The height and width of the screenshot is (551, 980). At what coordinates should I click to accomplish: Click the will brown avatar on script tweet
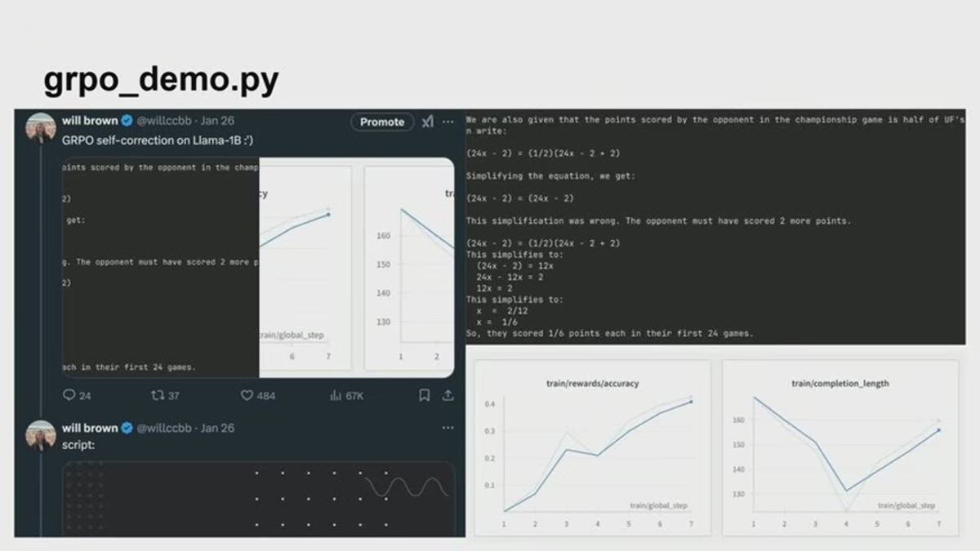pyautogui.click(x=41, y=435)
